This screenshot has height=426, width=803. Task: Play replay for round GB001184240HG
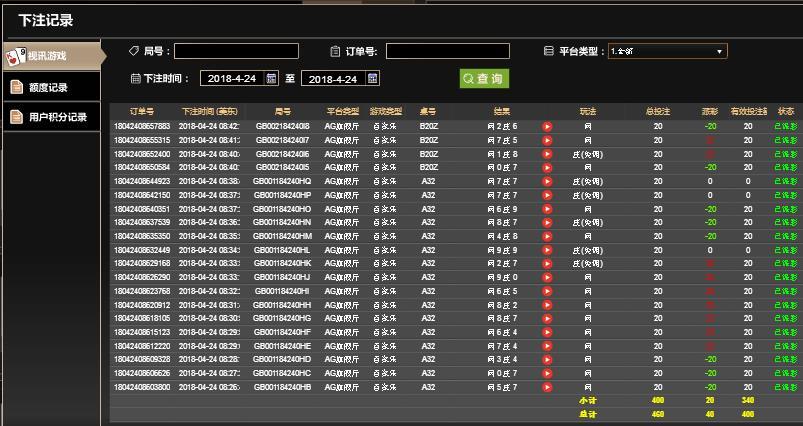[547, 318]
